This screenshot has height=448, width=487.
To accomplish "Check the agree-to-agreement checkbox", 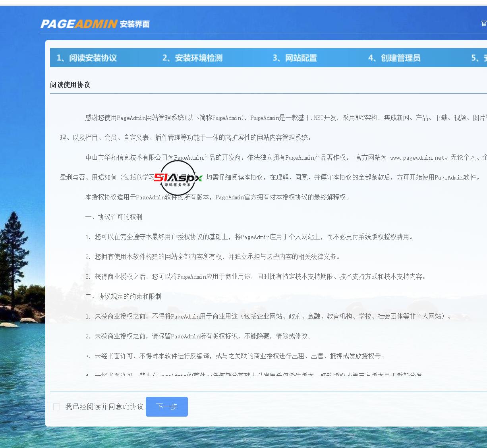I will coord(57,407).
